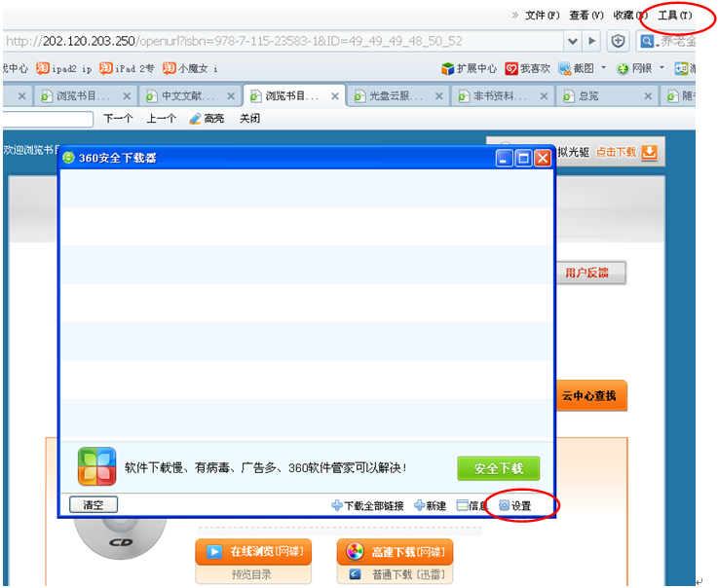This screenshot has width=718, height=588.
Task: Open 设置 settings in the downloader
Action: [515, 505]
